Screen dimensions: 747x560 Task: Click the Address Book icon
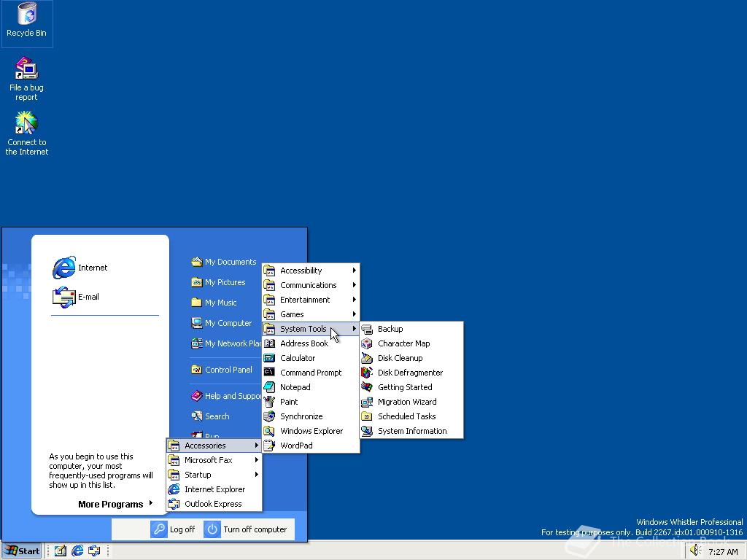[x=269, y=343]
